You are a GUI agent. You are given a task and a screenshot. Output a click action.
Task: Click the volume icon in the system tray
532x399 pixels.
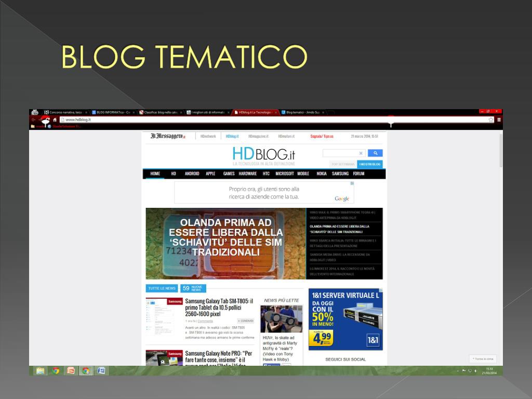click(x=476, y=371)
